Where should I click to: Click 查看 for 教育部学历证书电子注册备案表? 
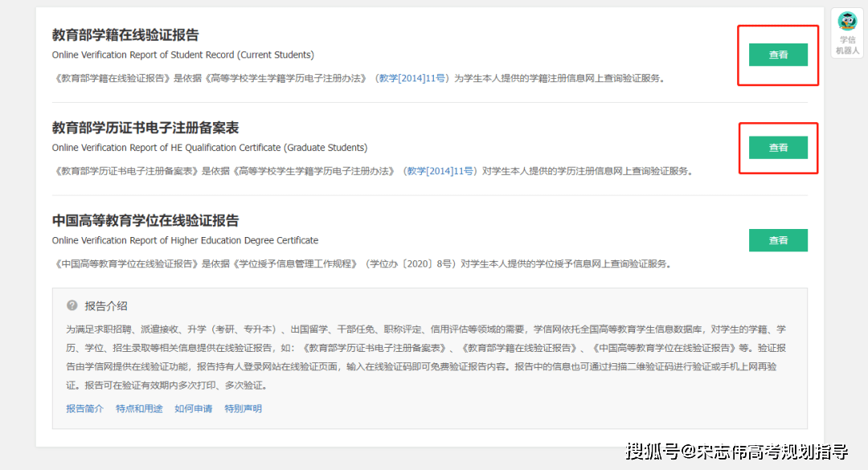click(778, 148)
